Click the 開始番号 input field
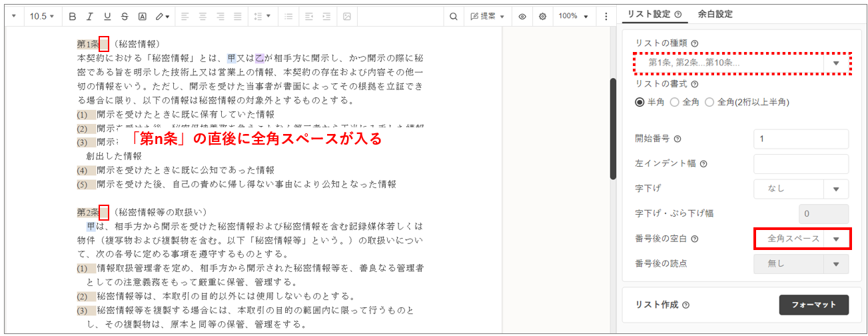This screenshot has height=336, width=868. [801, 139]
